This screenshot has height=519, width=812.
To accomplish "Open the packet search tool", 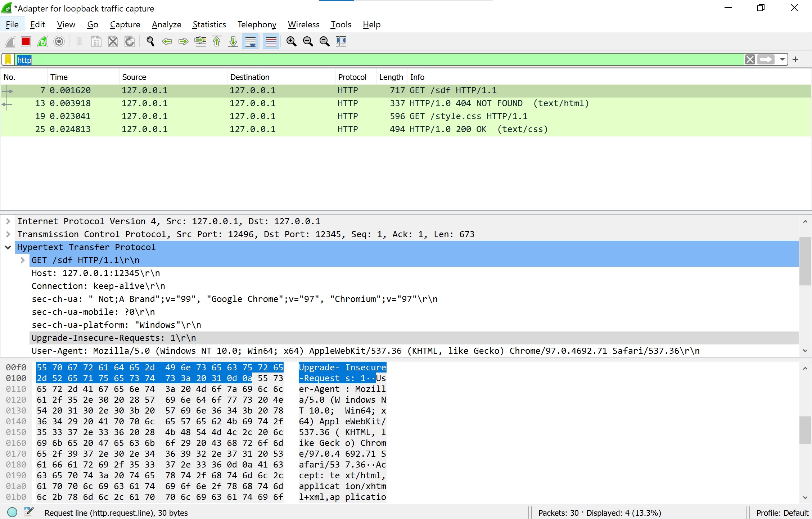I will click(x=150, y=41).
